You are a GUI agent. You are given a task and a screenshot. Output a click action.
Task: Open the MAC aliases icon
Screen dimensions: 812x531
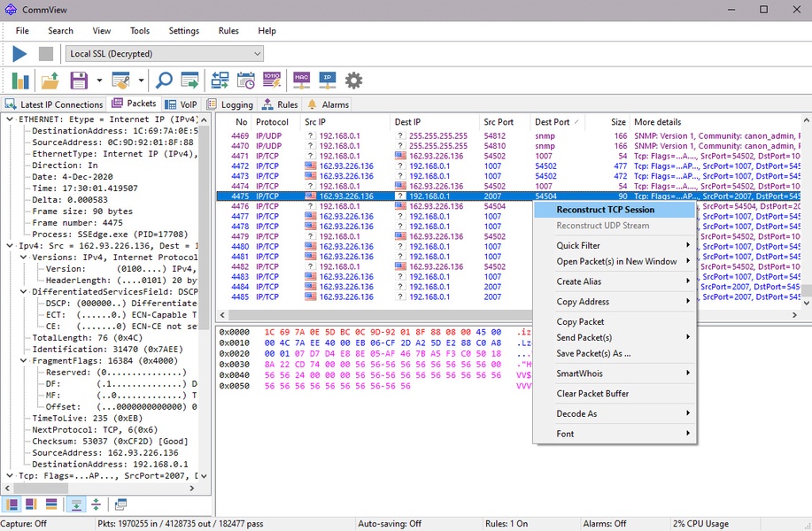click(301, 81)
